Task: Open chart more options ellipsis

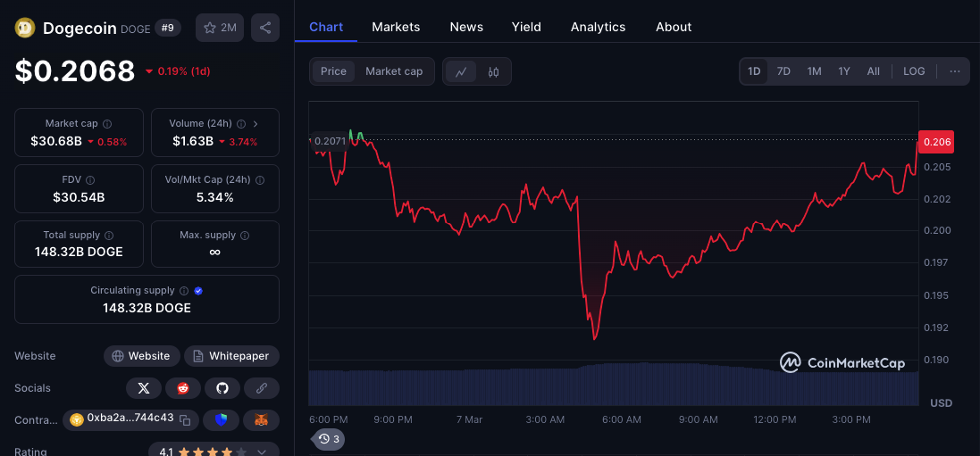Action: pyautogui.click(x=955, y=71)
